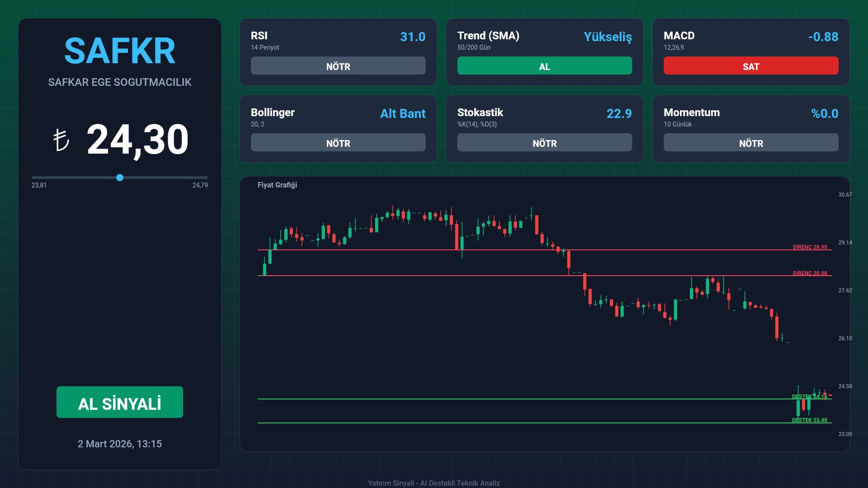
Task: Click the Fiyat Grafiği chart title
Action: (x=277, y=185)
